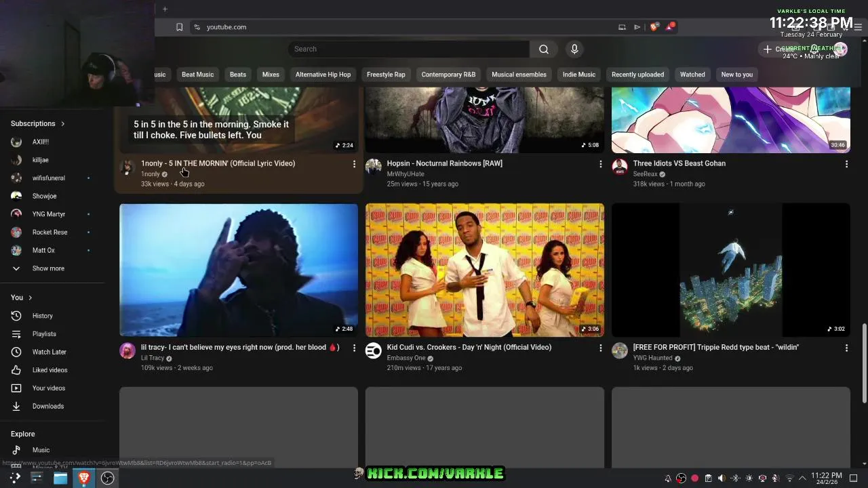Expand the Subscriptions section header
This screenshot has height=488, width=868.
tap(38, 123)
